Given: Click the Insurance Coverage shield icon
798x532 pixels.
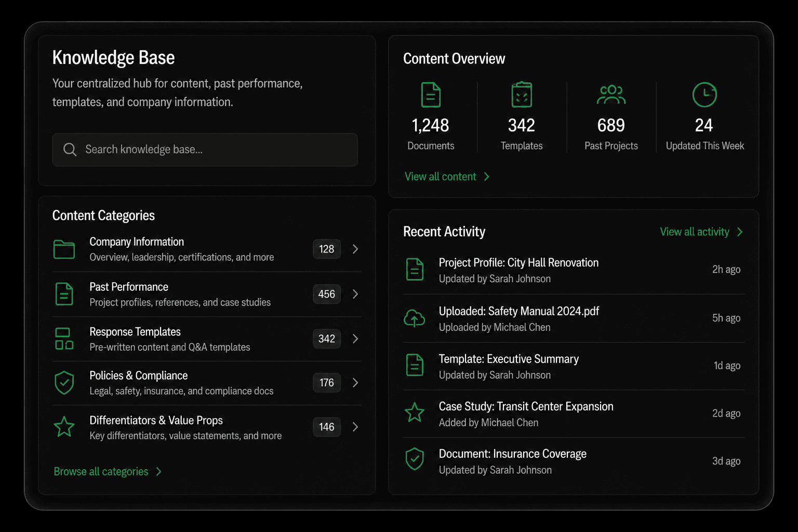Looking at the screenshot, I should [415, 459].
